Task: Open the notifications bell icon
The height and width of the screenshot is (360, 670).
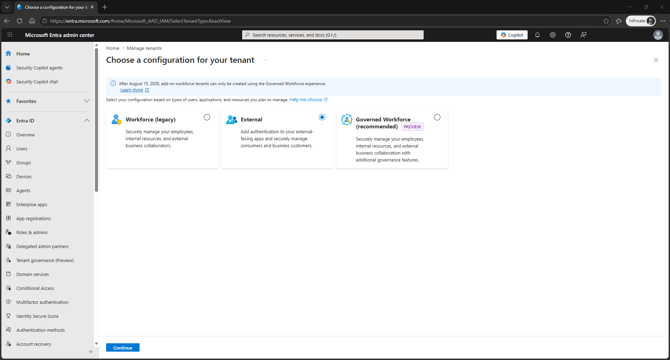Action: tap(537, 35)
